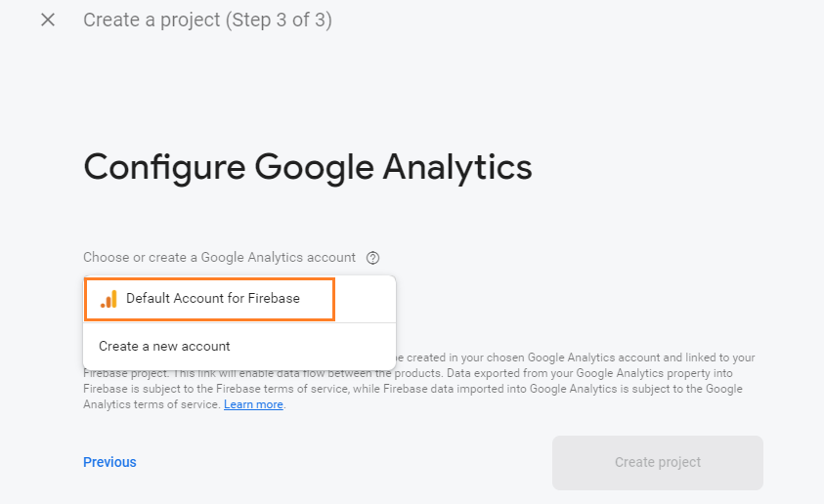
Task: Click the Configure Google Analytics heading
Action: click(x=308, y=167)
